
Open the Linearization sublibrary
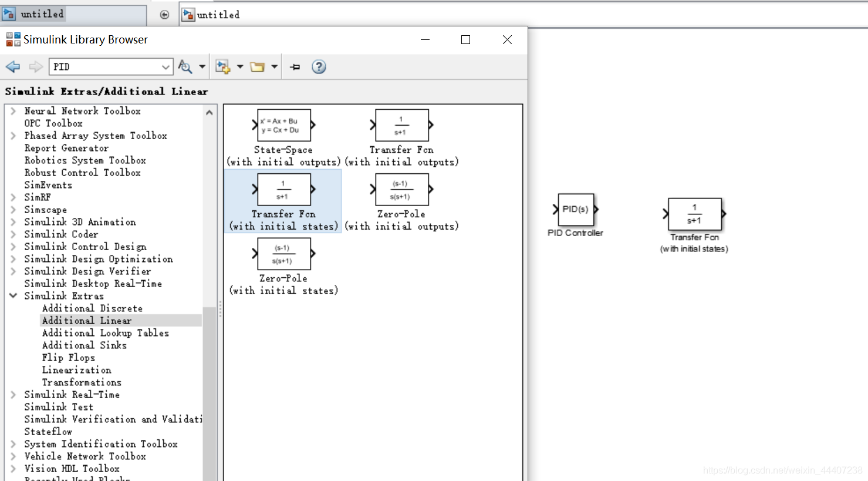(x=76, y=370)
